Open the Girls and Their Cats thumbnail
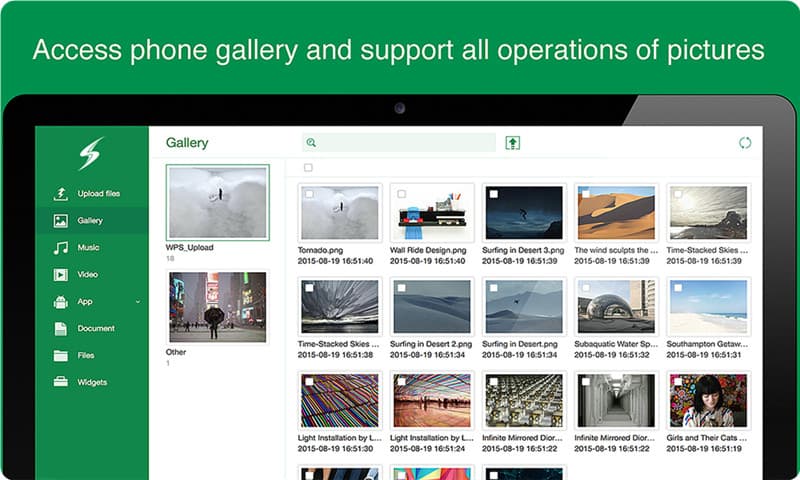This screenshot has height=480, width=800. pos(709,400)
